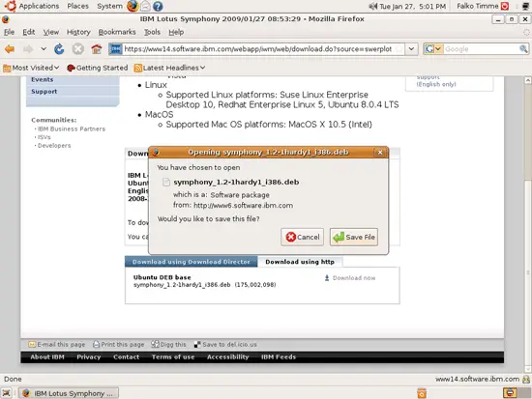Viewport: 532px width, 399px height.
Task: Switch to Download using http tab
Action: pos(300,262)
